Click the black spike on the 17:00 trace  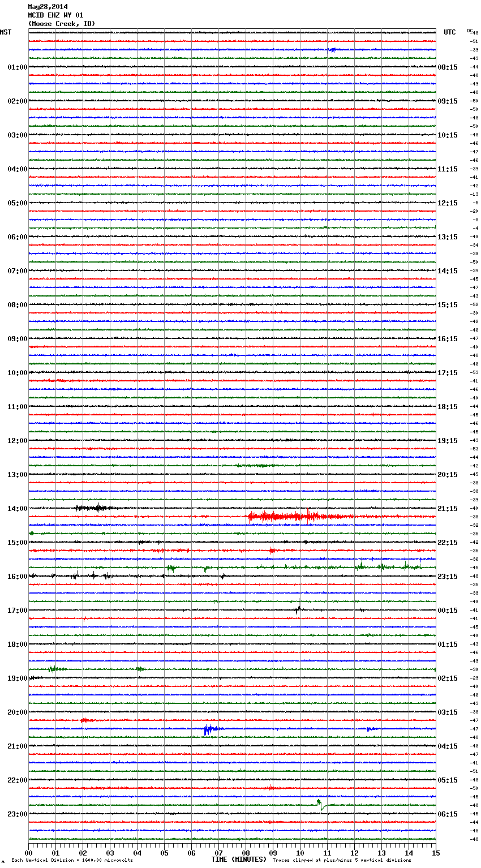tap(298, 608)
